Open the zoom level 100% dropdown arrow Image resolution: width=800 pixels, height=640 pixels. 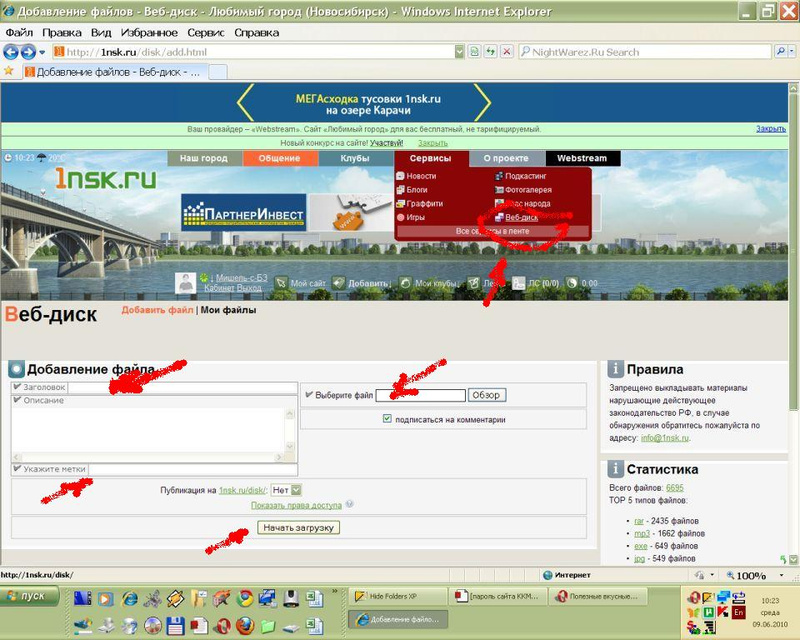(x=782, y=576)
